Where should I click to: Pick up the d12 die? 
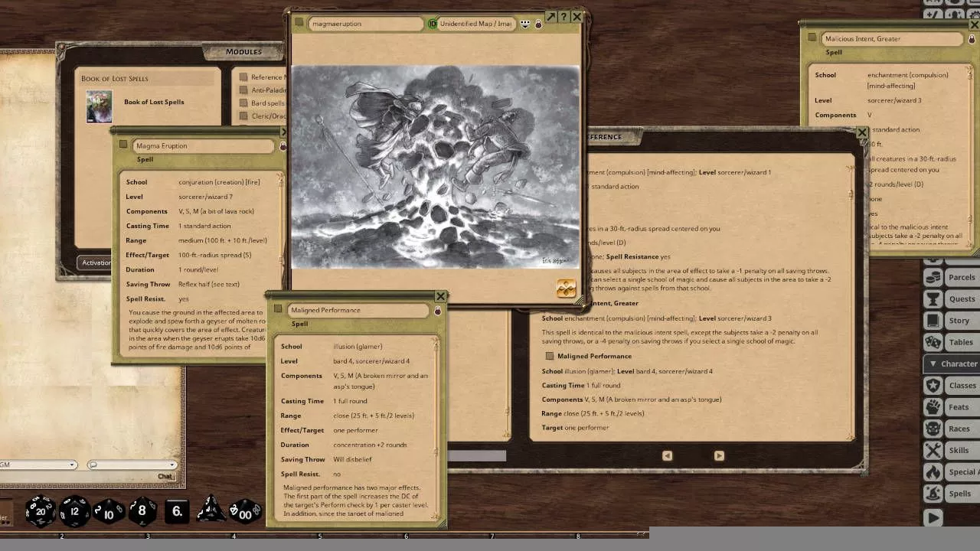coord(74,511)
